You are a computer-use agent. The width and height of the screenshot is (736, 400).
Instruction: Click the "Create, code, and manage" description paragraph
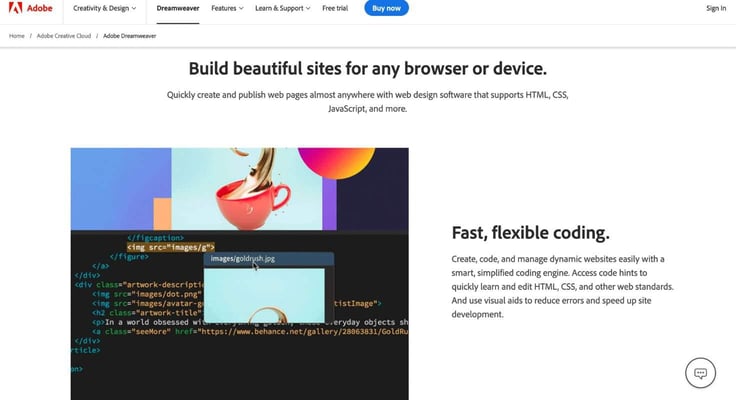tap(562, 286)
